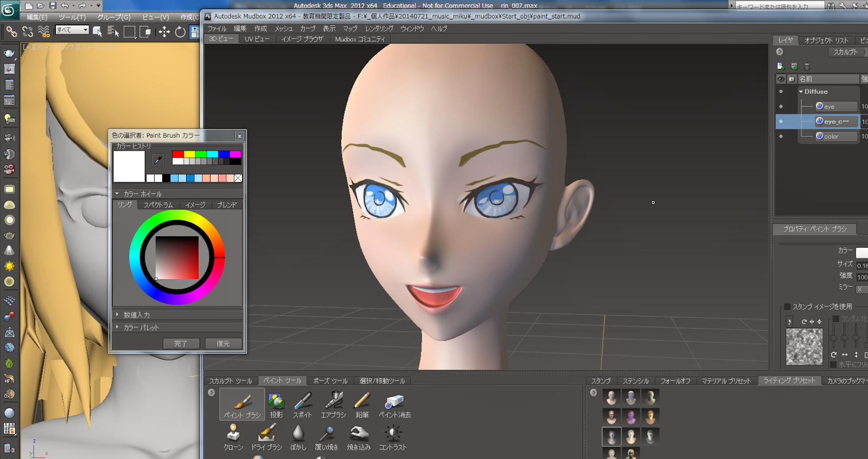Switch to the Object List (オブジェクト リスト) tab
868x459 pixels.
826,41
